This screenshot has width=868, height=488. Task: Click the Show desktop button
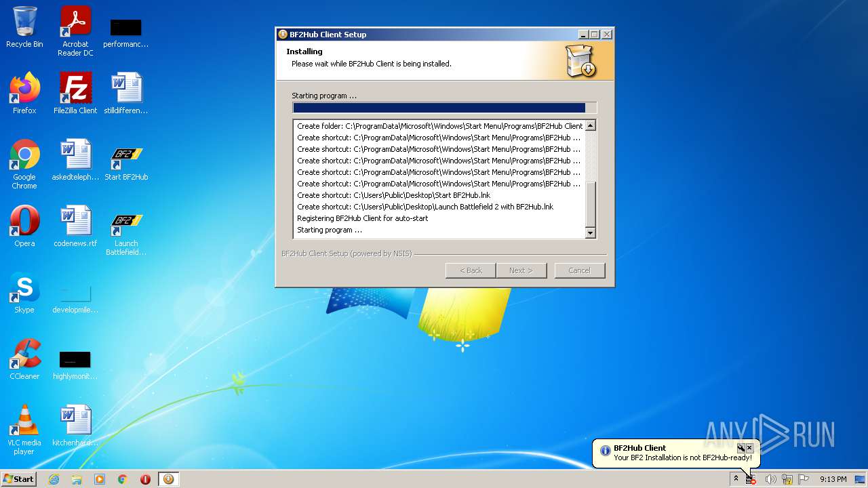point(861,479)
